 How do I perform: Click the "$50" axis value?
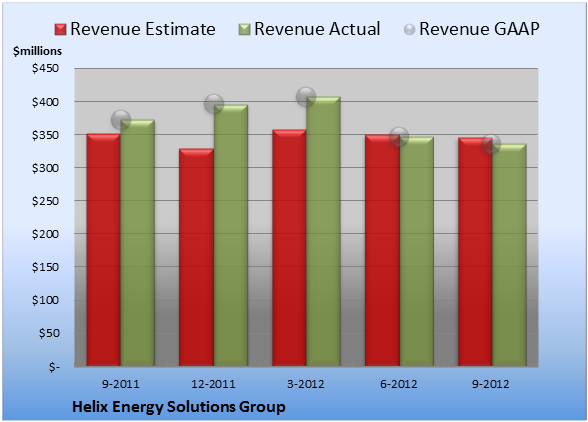(49, 333)
